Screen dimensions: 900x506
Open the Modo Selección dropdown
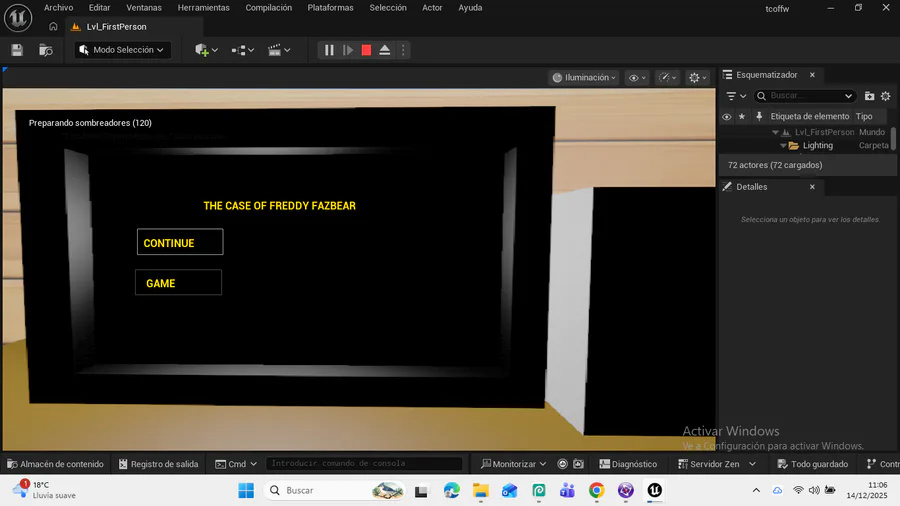coord(122,50)
